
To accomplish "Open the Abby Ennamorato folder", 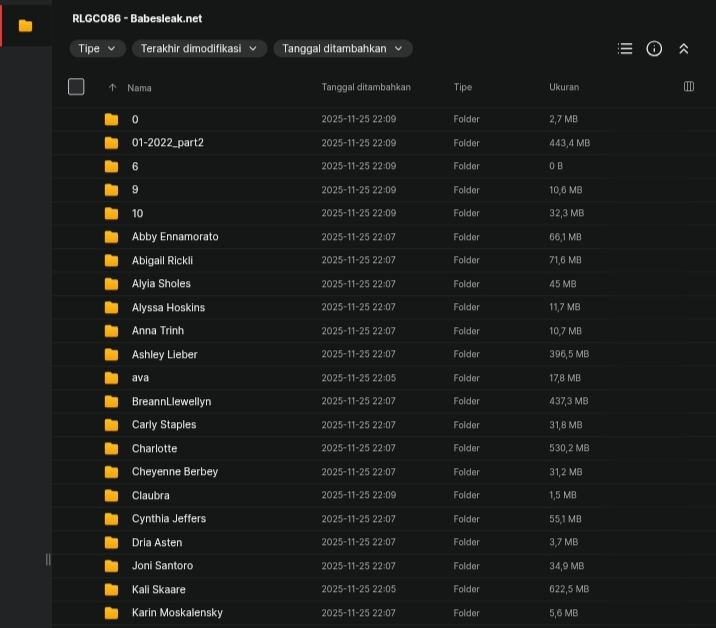I will click(175, 237).
